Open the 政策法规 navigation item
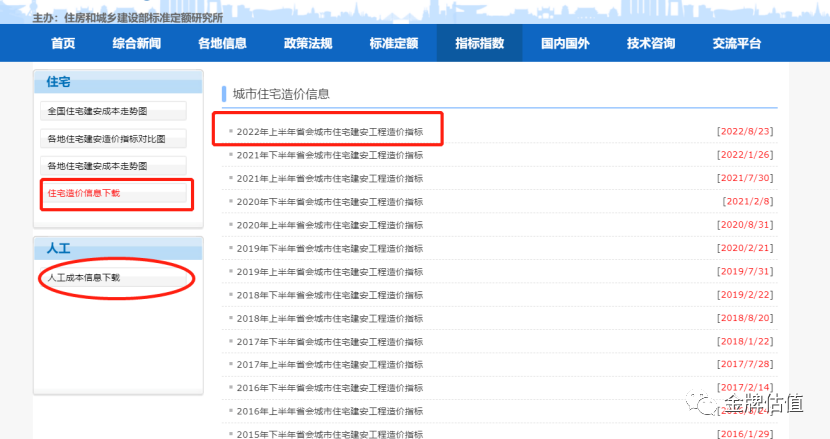Screen dimensions: 830x439 pyautogui.click(x=308, y=43)
